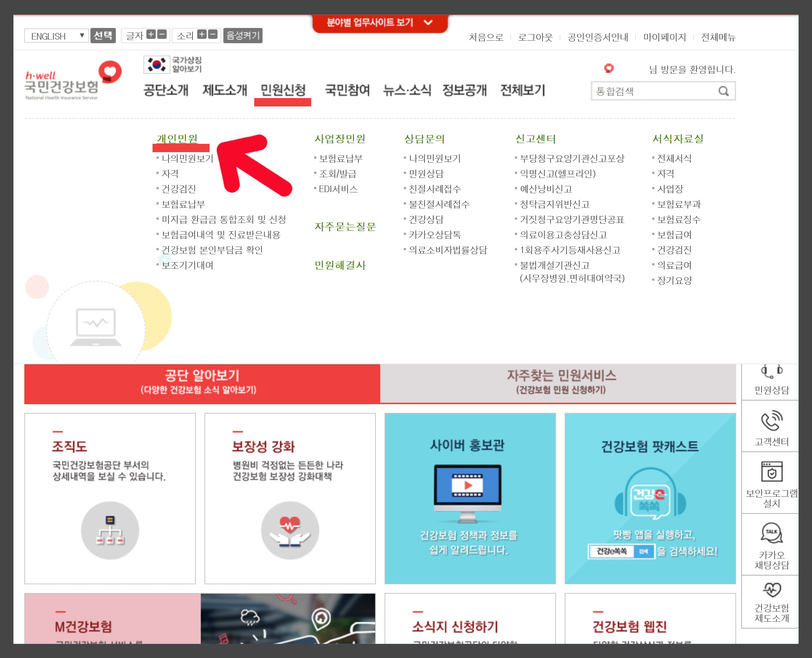Select the 사업장민원 heading
This screenshot has width=812, height=658.
tap(340, 139)
